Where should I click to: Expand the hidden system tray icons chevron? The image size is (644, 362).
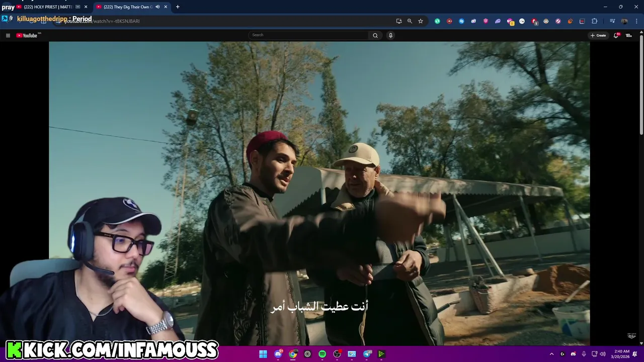pyautogui.click(x=551, y=354)
